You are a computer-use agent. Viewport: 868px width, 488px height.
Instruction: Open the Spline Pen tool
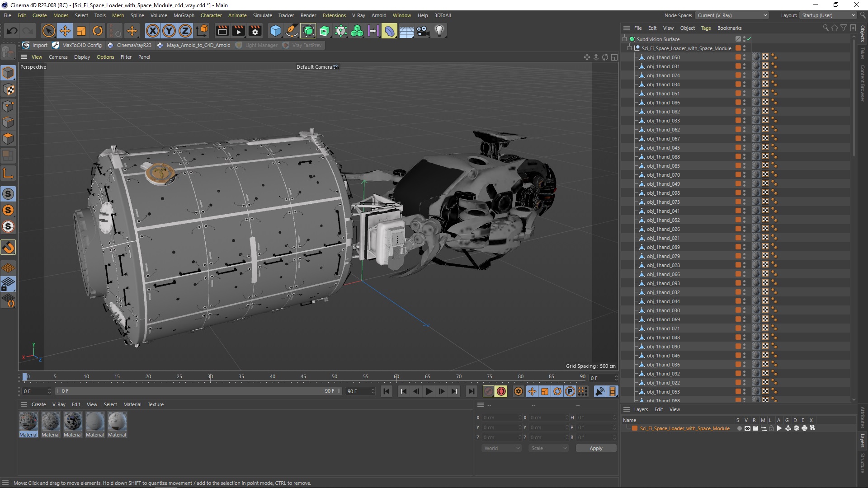pos(292,31)
